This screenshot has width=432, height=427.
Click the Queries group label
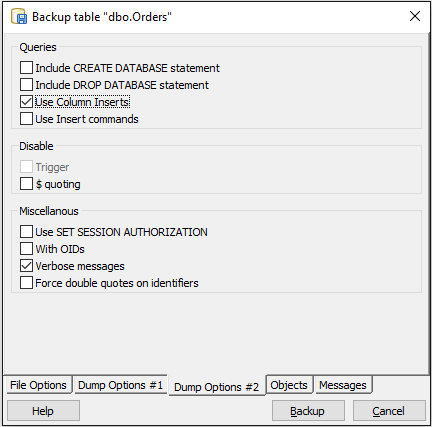click(x=38, y=47)
